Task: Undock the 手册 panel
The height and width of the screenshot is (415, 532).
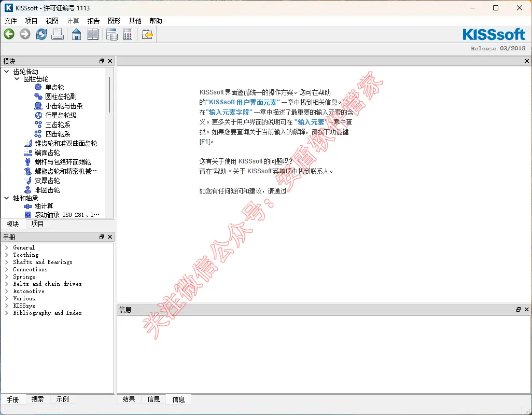Action: click(102, 237)
